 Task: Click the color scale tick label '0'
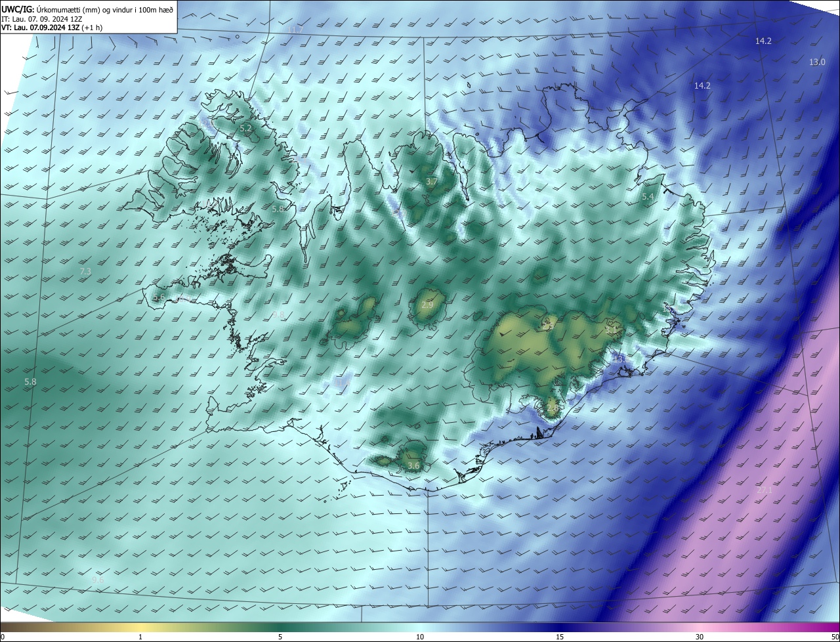3,637
